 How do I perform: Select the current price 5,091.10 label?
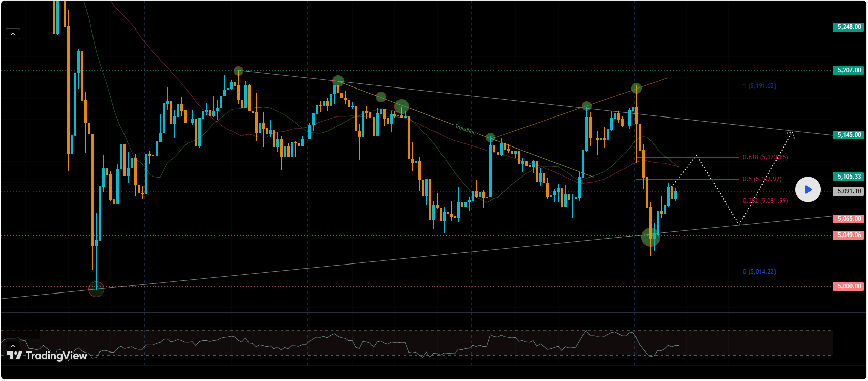tap(849, 191)
